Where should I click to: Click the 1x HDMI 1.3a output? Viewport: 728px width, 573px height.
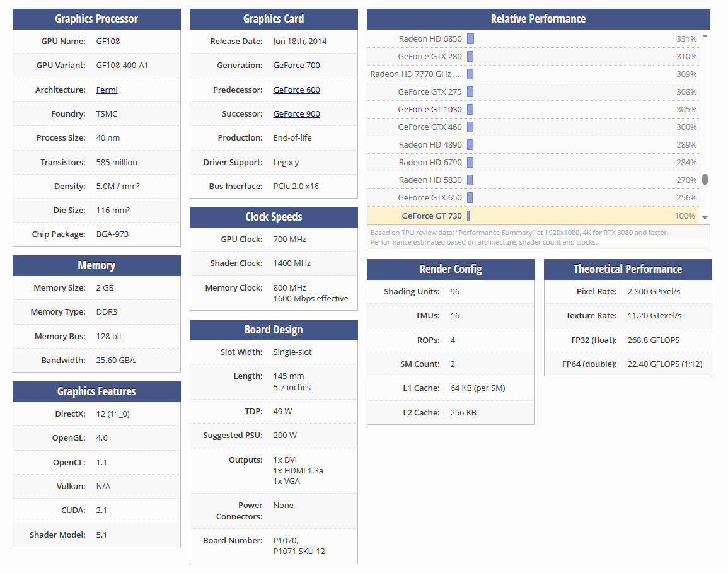[298, 471]
